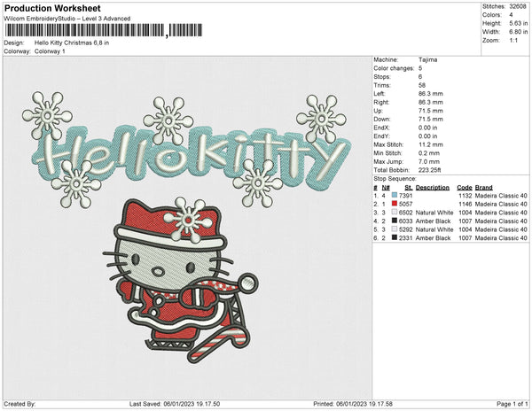Click the 'Created By:' footer label
532x411 pixels.
click(20, 404)
